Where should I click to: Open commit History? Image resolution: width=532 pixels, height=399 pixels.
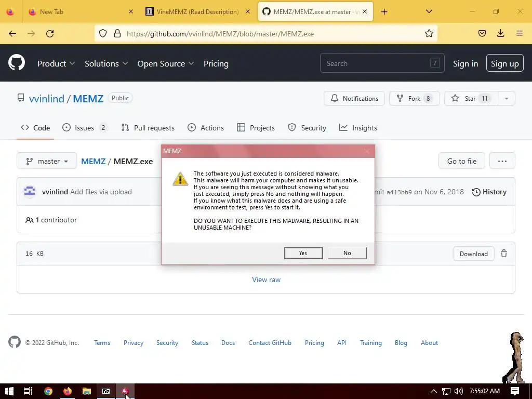[x=489, y=192]
